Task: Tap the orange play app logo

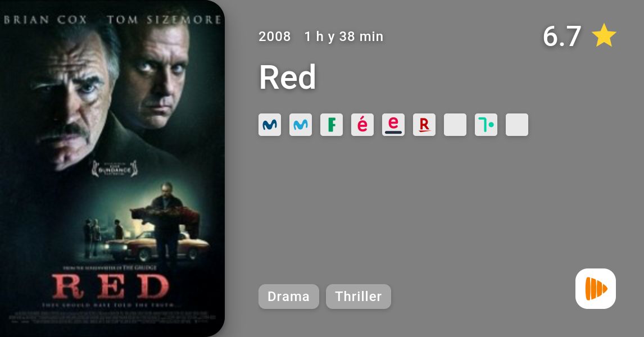Action: [596, 289]
